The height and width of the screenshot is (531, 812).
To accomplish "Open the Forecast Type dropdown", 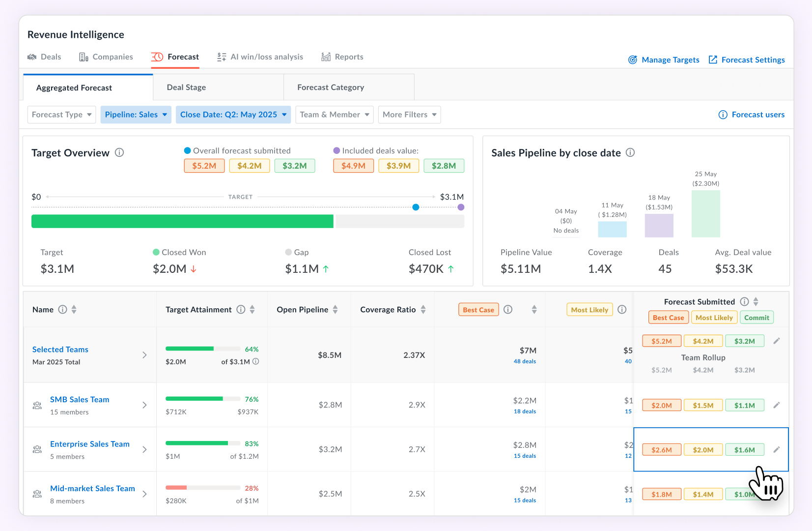I will tap(61, 115).
